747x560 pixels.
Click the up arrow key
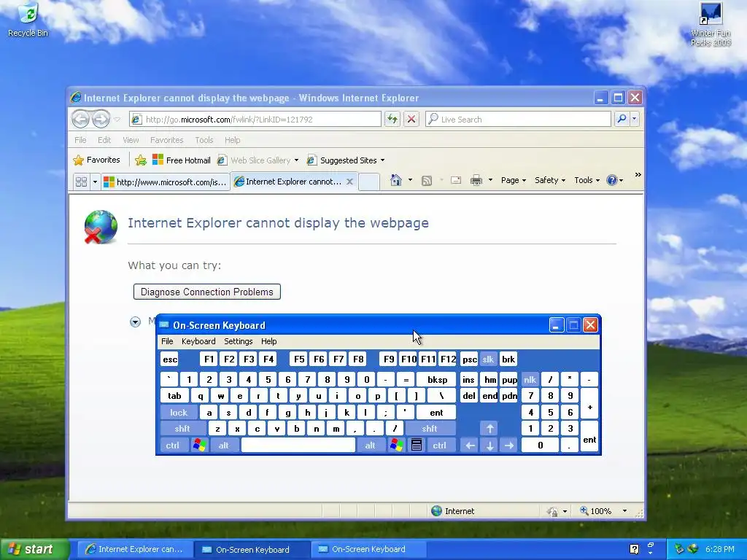tap(489, 429)
